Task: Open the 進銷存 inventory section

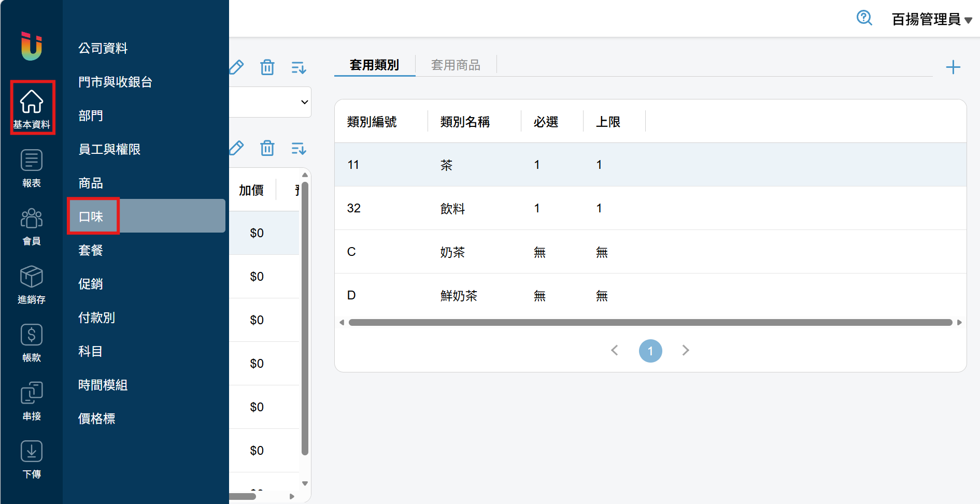Action: tap(32, 284)
